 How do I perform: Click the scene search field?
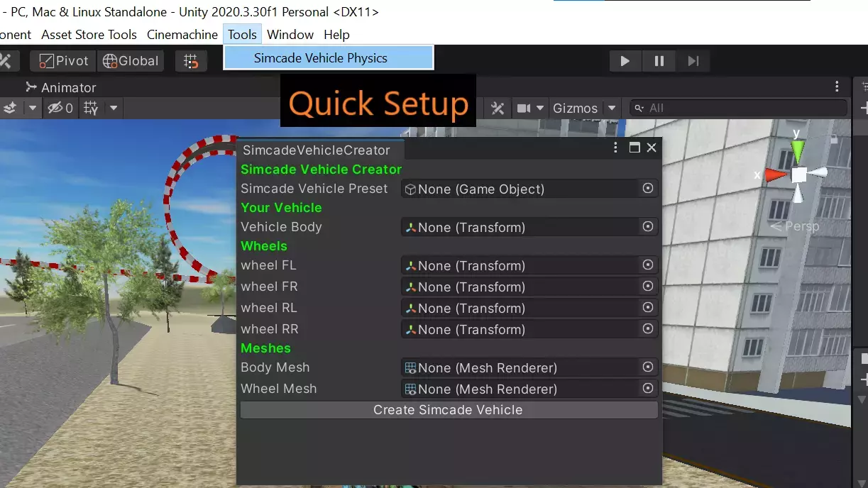(x=739, y=108)
